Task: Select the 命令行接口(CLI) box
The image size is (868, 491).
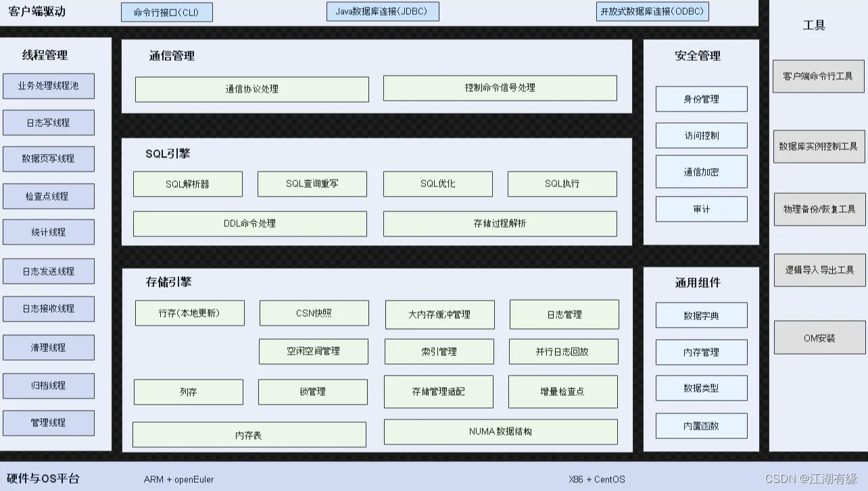Action: click(x=167, y=11)
